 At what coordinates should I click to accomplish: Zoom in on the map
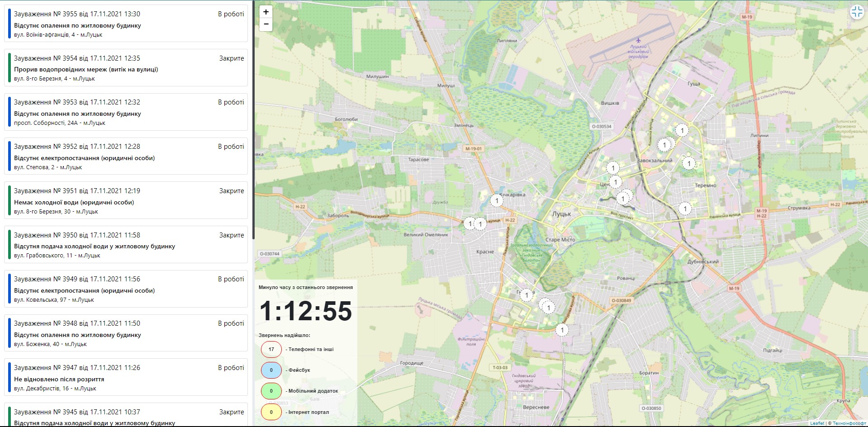266,12
